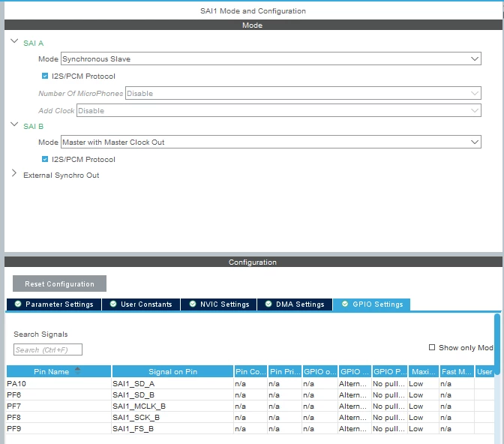Sort by Pin Name column header
Image resolution: width=504 pixels, height=444 pixels.
(58, 372)
